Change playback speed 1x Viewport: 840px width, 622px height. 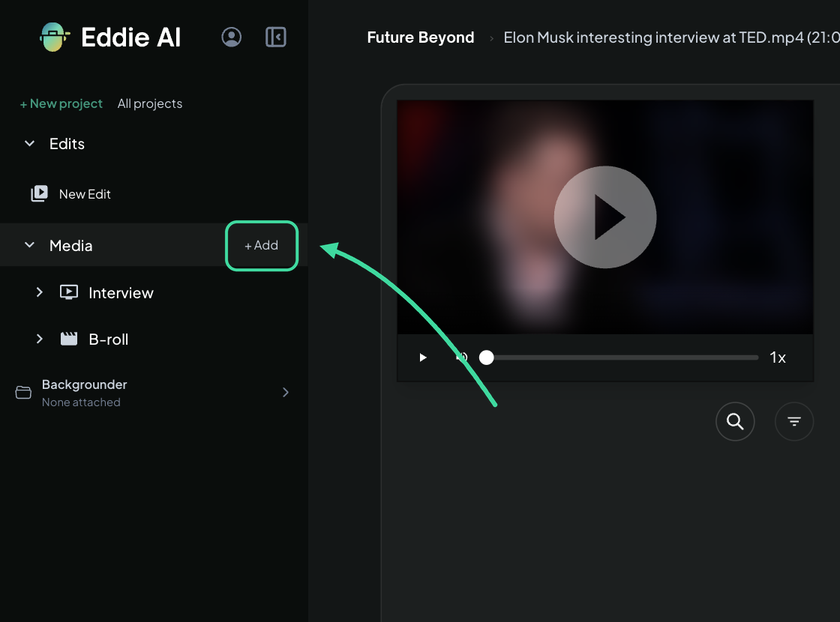pyautogui.click(x=777, y=357)
